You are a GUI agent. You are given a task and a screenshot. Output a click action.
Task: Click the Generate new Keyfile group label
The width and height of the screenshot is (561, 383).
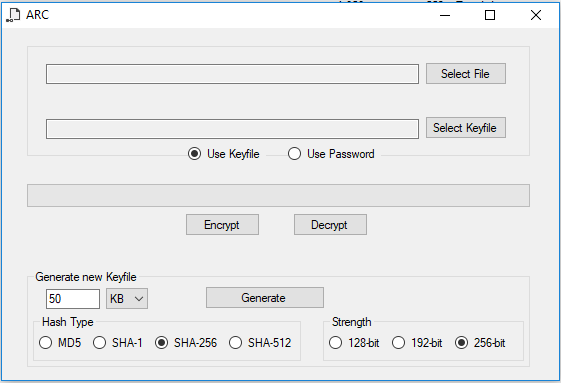coord(86,277)
